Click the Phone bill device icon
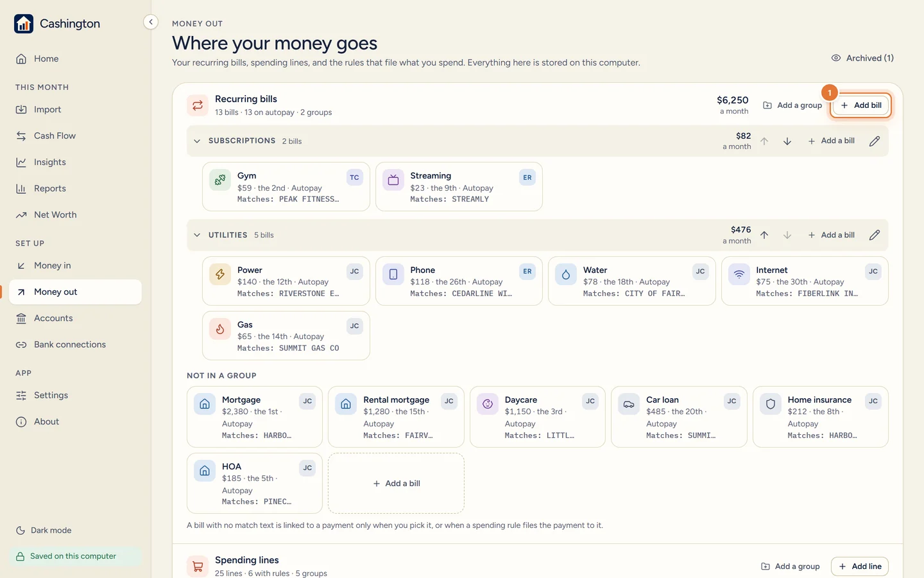The image size is (924, 578). point(393,274)
